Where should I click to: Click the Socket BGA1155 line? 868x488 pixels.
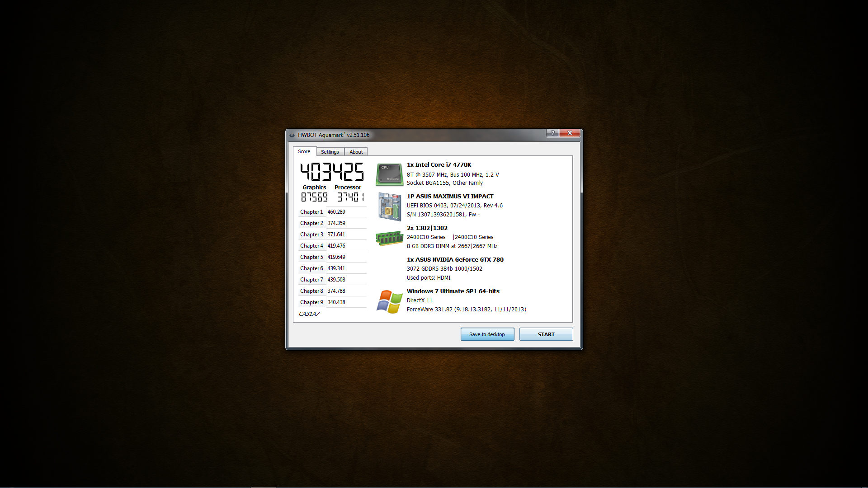point(444,183)
